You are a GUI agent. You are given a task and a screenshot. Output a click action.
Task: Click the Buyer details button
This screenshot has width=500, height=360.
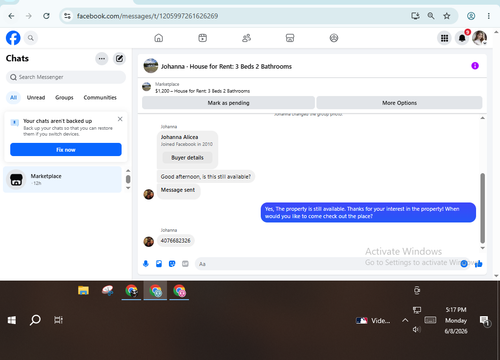point(187,158)
